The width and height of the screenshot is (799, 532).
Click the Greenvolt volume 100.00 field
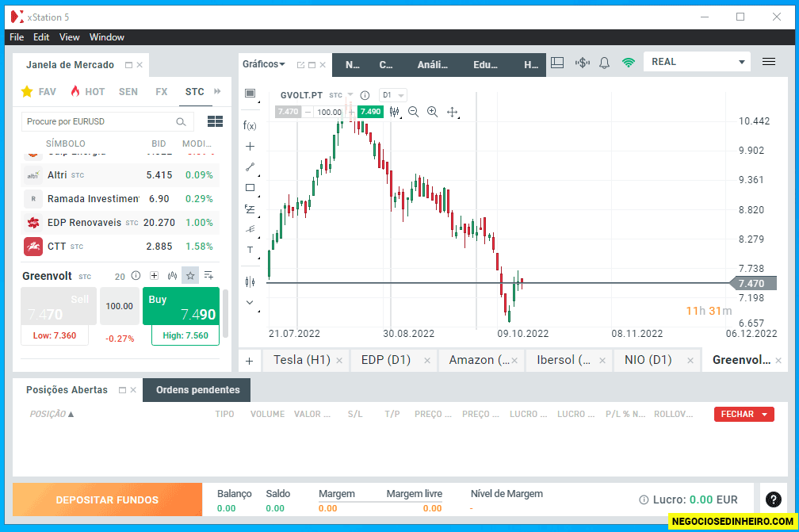coord(119,306)
